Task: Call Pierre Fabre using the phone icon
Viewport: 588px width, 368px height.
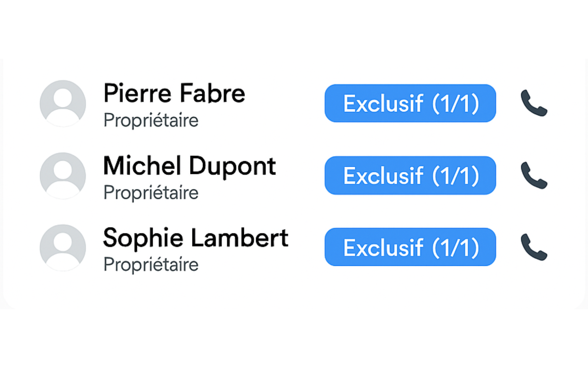Action: point(534,103)
